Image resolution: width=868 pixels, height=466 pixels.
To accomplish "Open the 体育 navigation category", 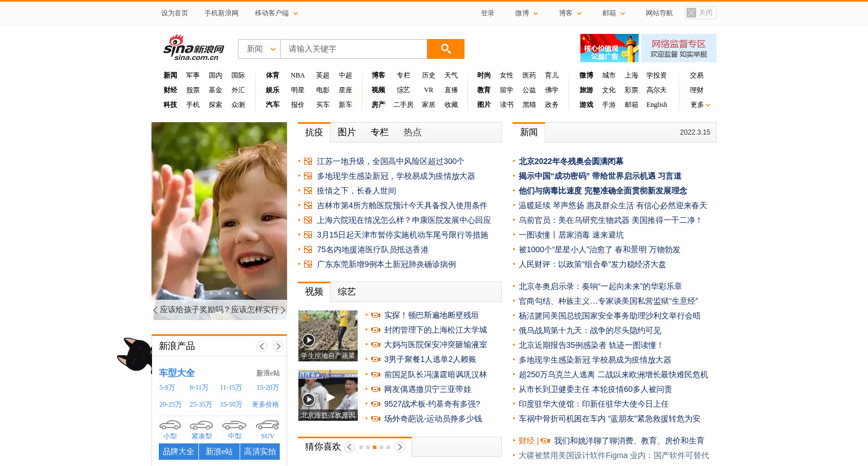I will [272, 75].
